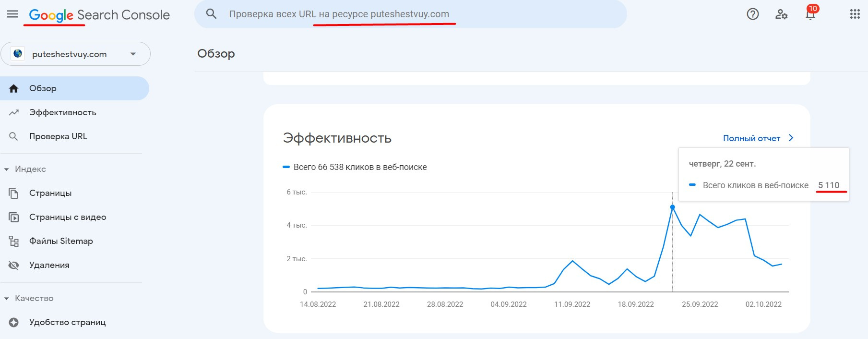Click the home icon beside Обзор
868x339 pixels.
click(14, 88)
